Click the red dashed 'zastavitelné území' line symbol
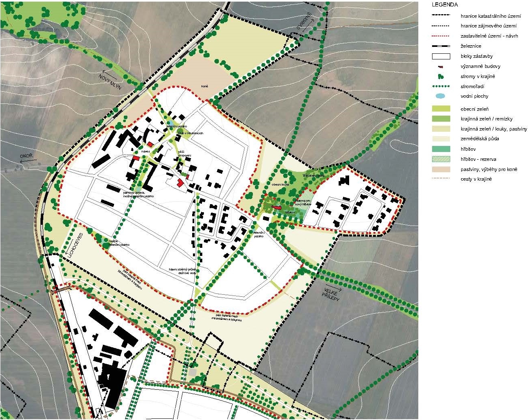The height and width of the screenshot is (420, 532). point(441,36)
